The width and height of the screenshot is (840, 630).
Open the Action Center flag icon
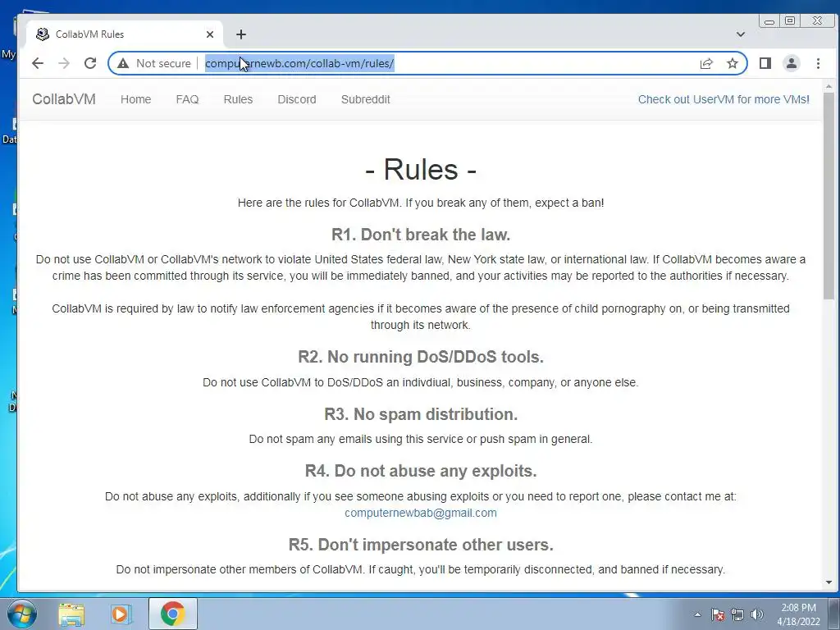pos(718,614)
